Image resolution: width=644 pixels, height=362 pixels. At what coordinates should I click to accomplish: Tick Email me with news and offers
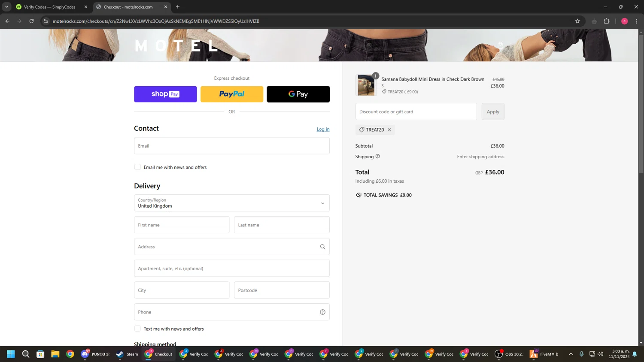tap(137, 167)
